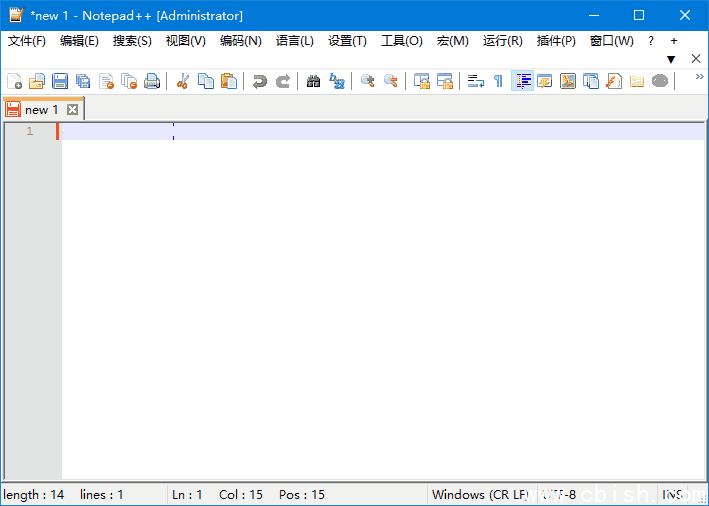The image size is (709, 506).
Task: Undo the last edit
Action: click(260, 81)
